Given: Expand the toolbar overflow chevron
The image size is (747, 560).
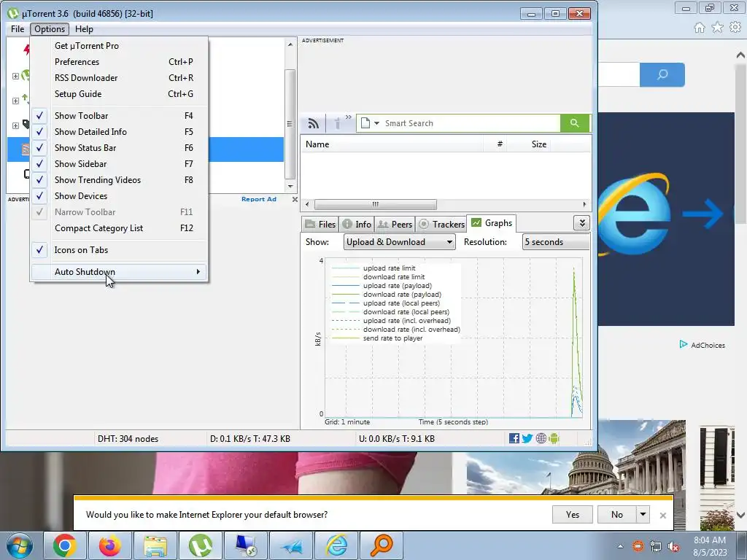Looking at the screenshot, I should coord(348,117).
